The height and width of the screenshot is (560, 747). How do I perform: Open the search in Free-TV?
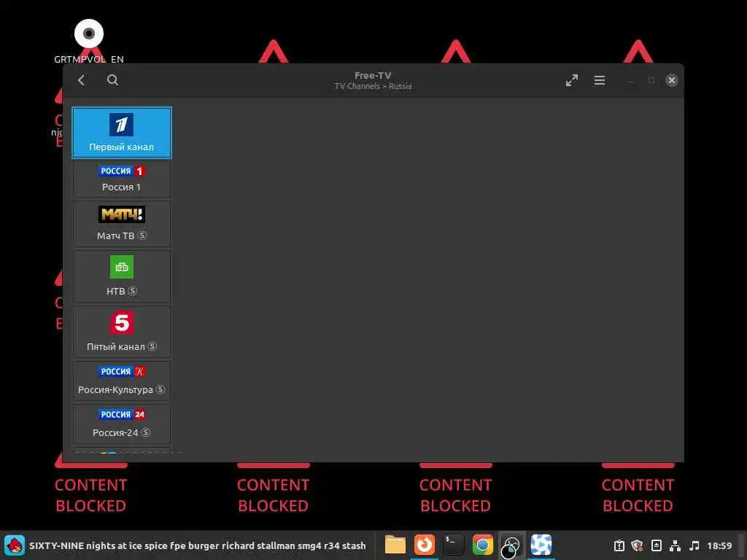[112, 80]
